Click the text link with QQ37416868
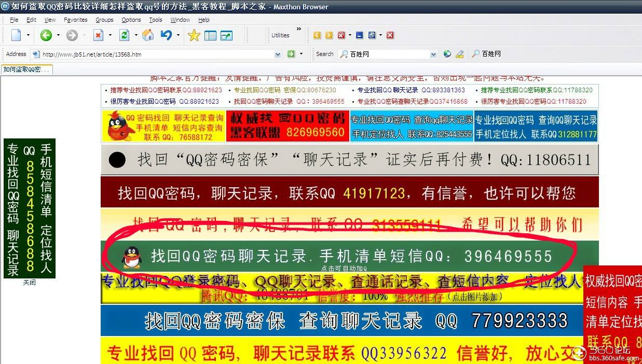 pos(412,102)
